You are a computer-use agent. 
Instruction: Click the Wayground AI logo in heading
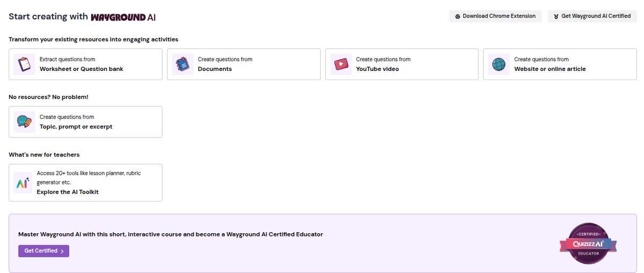123,17
